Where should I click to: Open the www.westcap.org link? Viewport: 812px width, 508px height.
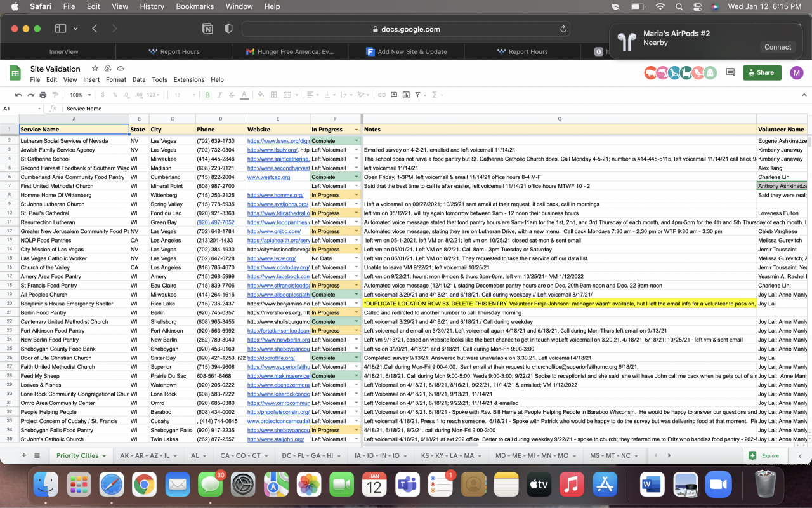268,177
